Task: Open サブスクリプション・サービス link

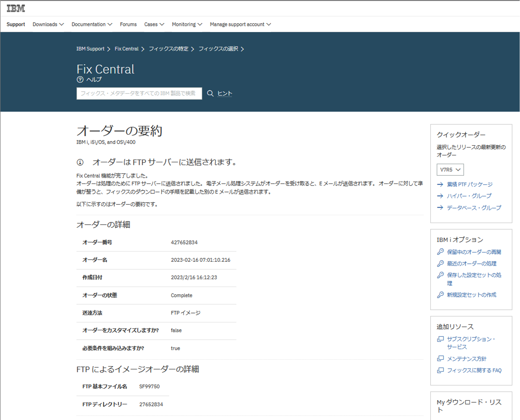Action: (x=471, y=343)
